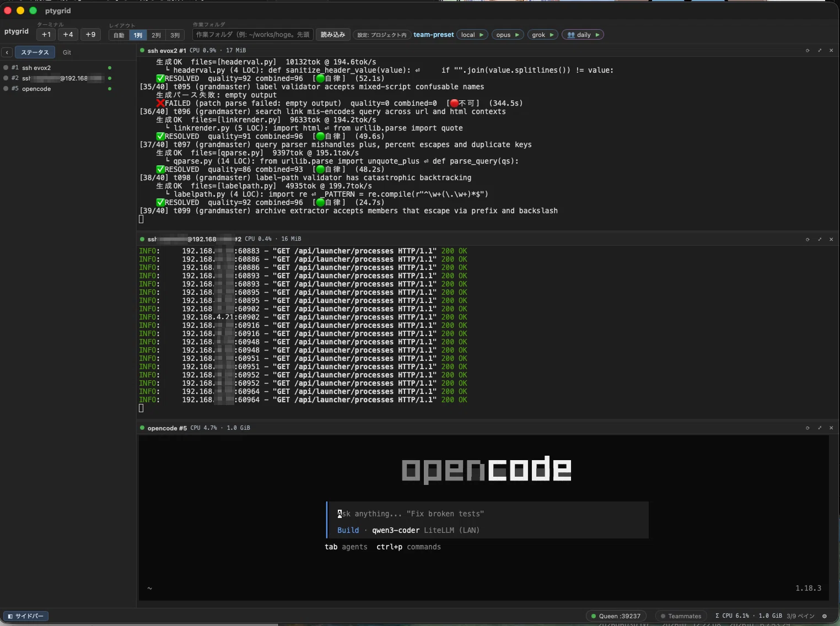The width and height of the screenshot is (840, 626).
Task: Close the #2 ssh 192.168 pane
Action: pos(831,239)
